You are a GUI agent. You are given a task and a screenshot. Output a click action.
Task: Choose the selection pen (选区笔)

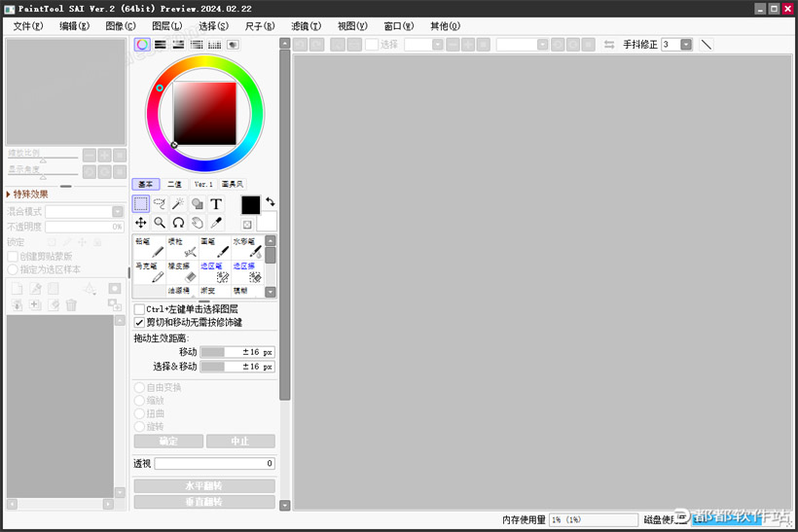(215, 272)
